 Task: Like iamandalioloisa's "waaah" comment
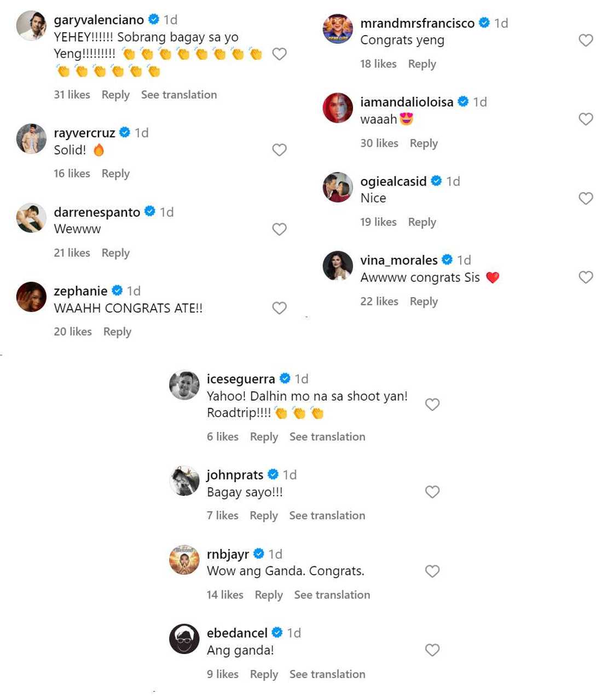586,119
